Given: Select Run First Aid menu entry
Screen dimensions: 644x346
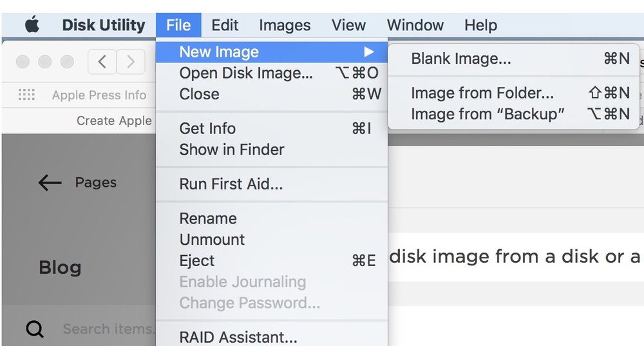Looking at the screenshot, I should 231,184.
